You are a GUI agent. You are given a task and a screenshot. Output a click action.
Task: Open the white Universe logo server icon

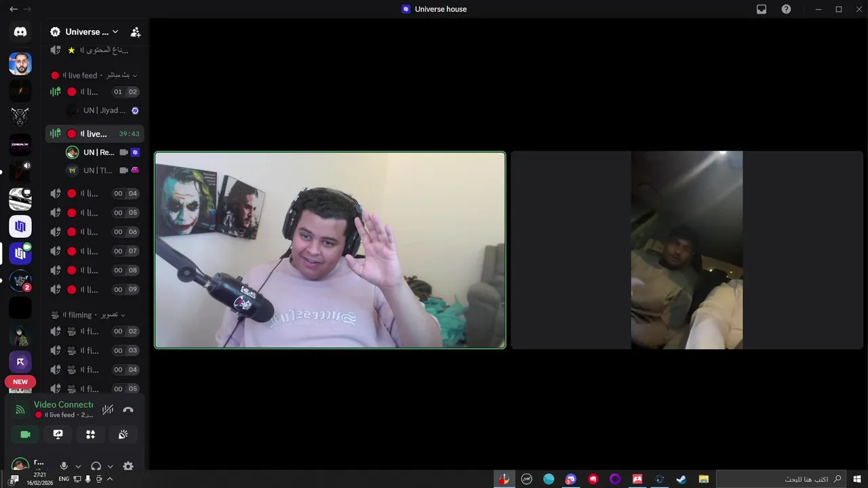[20, 226]
